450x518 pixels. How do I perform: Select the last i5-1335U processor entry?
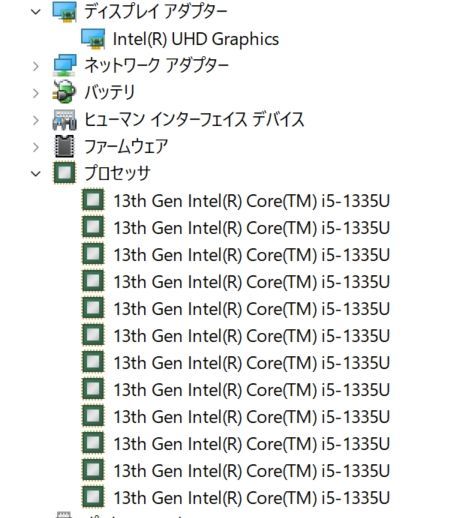pyautogui.click(x=252, y=498)
